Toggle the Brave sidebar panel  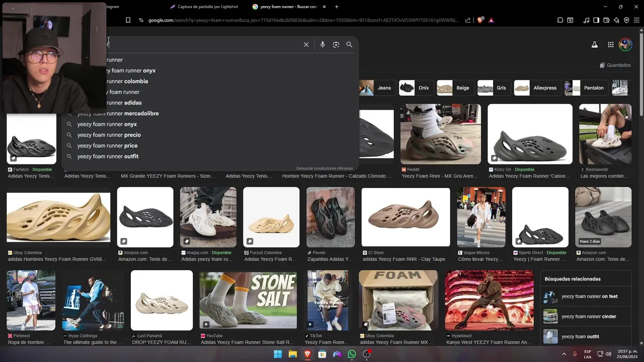(596, 20)
